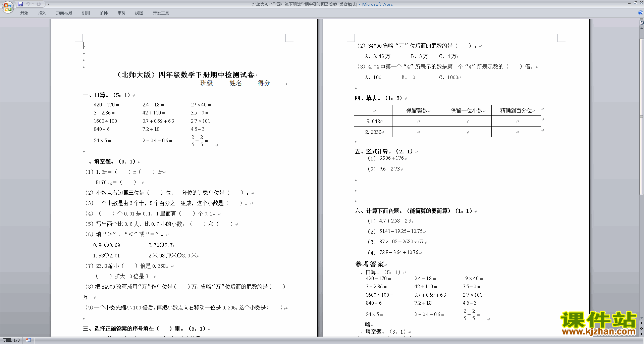Click the heading 五、竖式计算。(2:1)
Viewport: 644px width, 344px height.
click(x=384, y=151)
